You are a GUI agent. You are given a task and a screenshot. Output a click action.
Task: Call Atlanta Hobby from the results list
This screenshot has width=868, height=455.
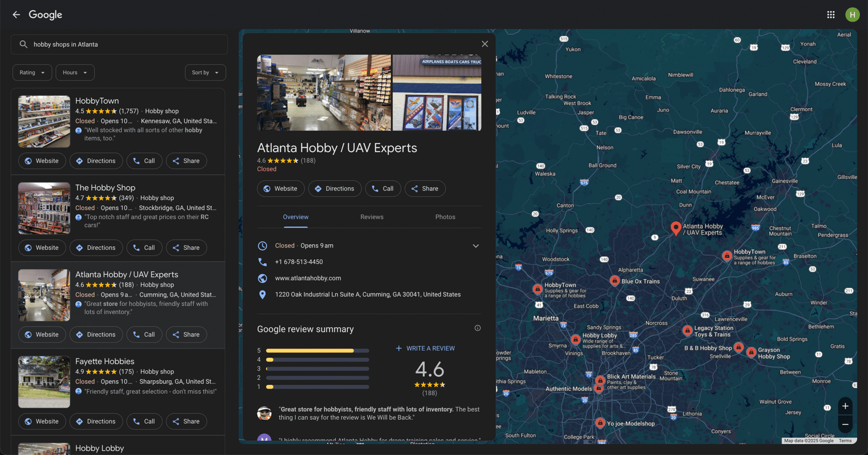coord(144,334)
